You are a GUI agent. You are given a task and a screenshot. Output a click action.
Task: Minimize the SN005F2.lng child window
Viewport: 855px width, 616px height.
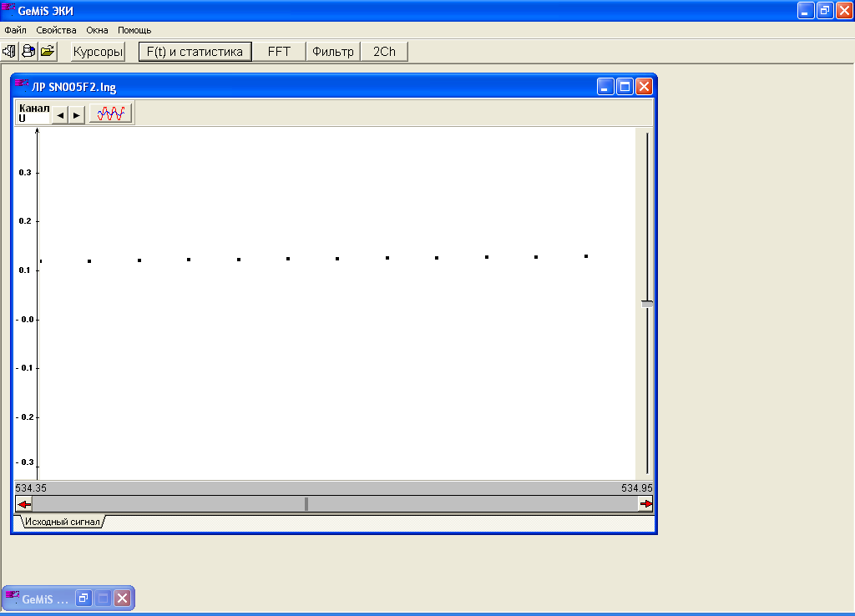pos(605,87)
